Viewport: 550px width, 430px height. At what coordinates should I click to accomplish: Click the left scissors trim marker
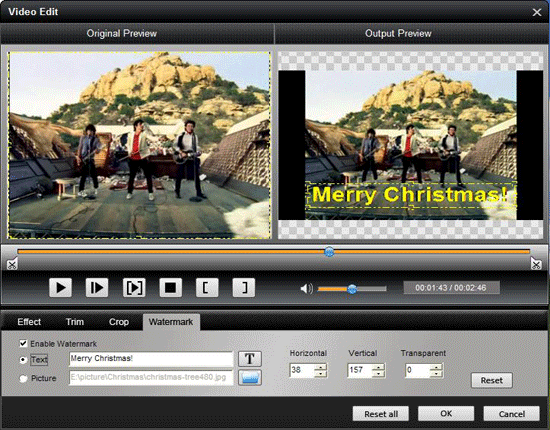pos(12,263)
